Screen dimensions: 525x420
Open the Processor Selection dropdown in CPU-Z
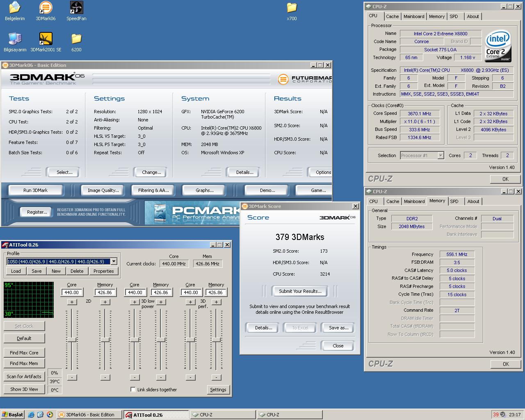tap(441, 155)
